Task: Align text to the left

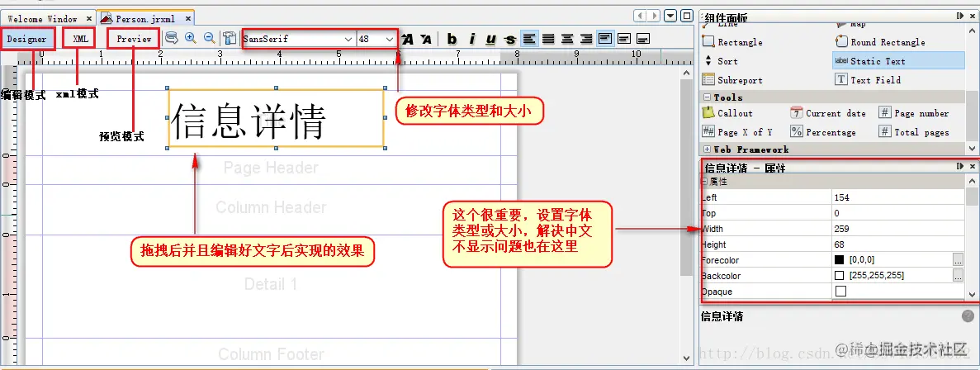Action: coord(529,39)
